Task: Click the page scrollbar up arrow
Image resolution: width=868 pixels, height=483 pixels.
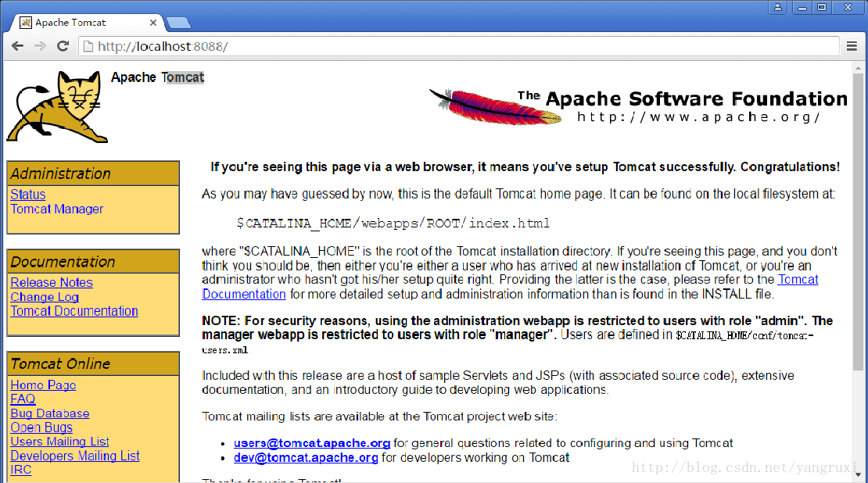Action: (x=858, y=68)
